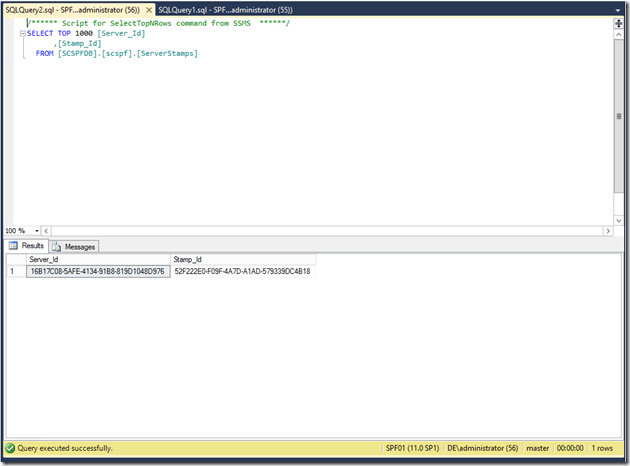This screenshot has height=466, width=630.
Task: Open the 100 % zoom dropdown
Action: click(39, 230)
